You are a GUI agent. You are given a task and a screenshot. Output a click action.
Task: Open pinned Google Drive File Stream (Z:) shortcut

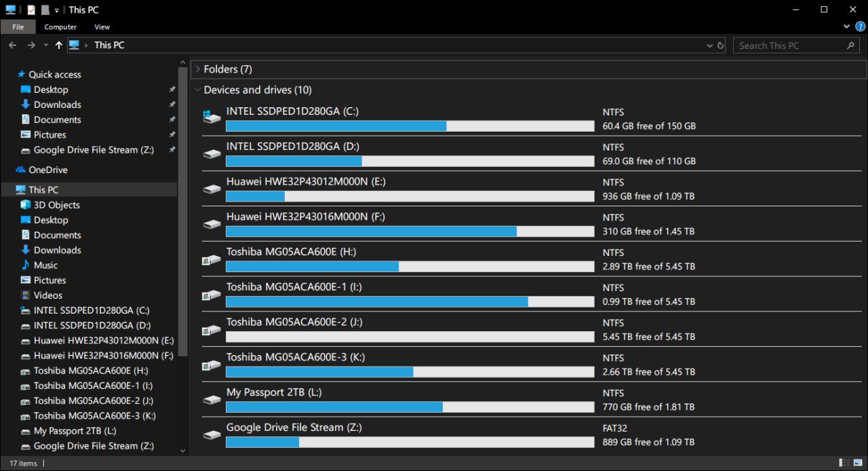click(x=89, y=150)
